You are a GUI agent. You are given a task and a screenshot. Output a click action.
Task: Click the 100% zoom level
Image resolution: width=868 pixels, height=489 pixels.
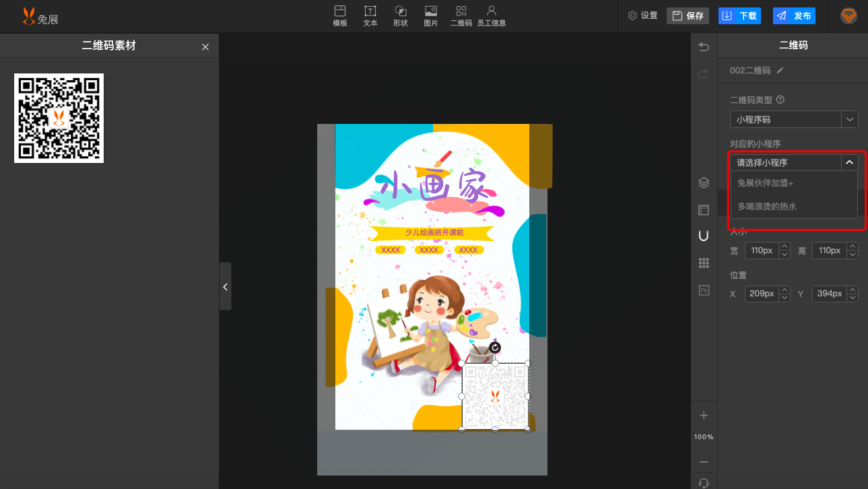(x=704, y=437)
